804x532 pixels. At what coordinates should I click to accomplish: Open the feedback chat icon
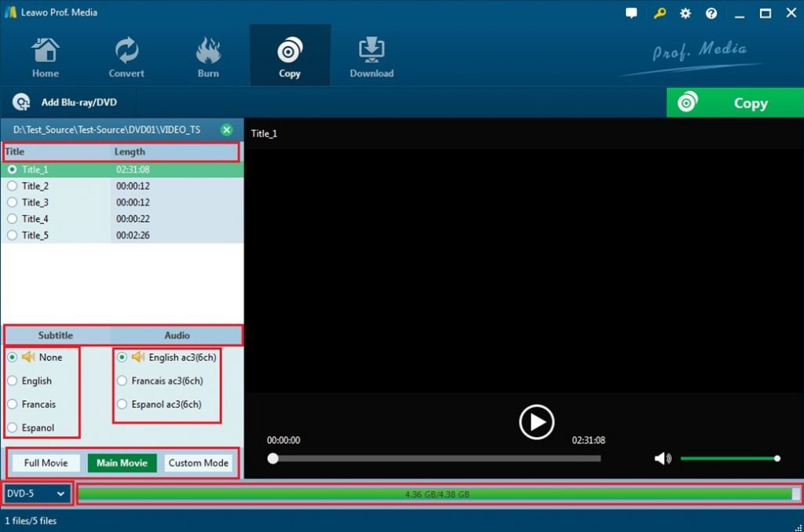pos(631,13)
